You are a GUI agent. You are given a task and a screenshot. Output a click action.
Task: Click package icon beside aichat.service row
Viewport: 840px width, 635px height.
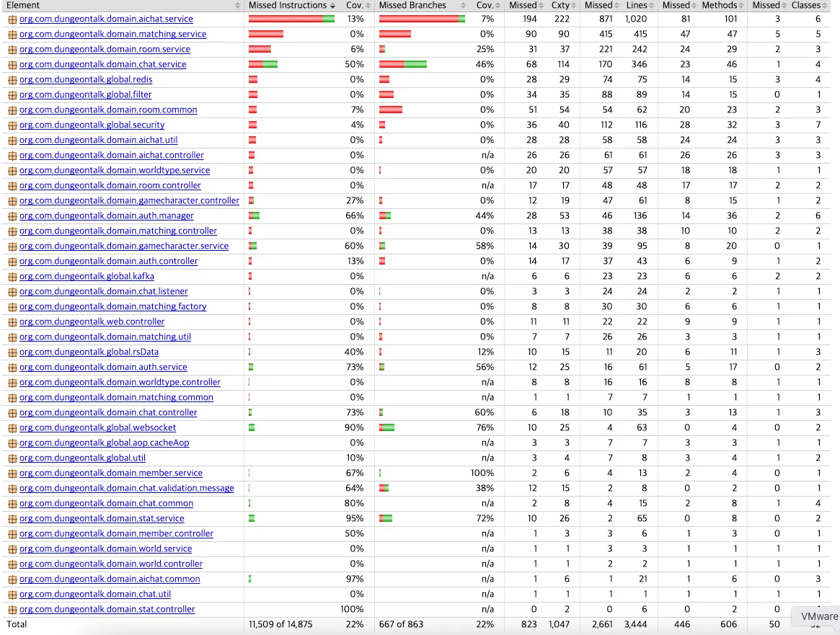click(12, 19)
